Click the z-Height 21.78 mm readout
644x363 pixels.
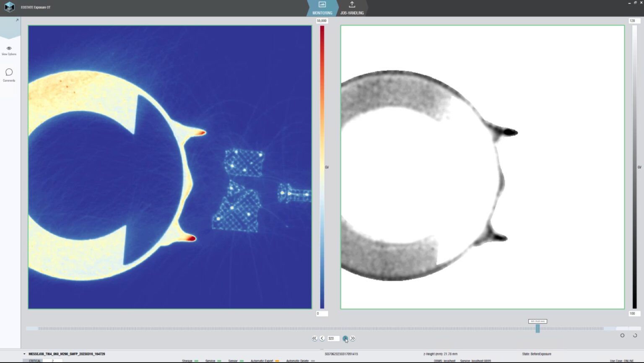[440, 354]
